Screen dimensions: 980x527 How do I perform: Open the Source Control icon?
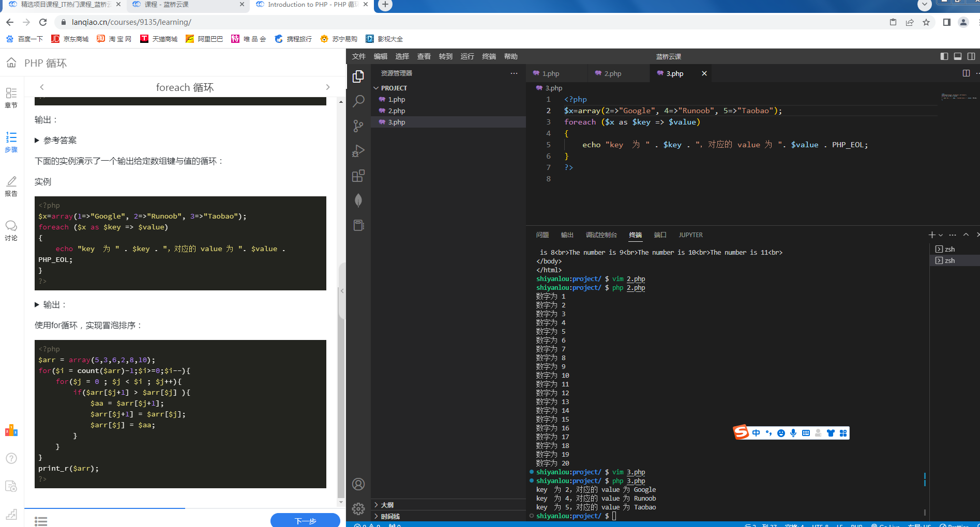point(358,126)
